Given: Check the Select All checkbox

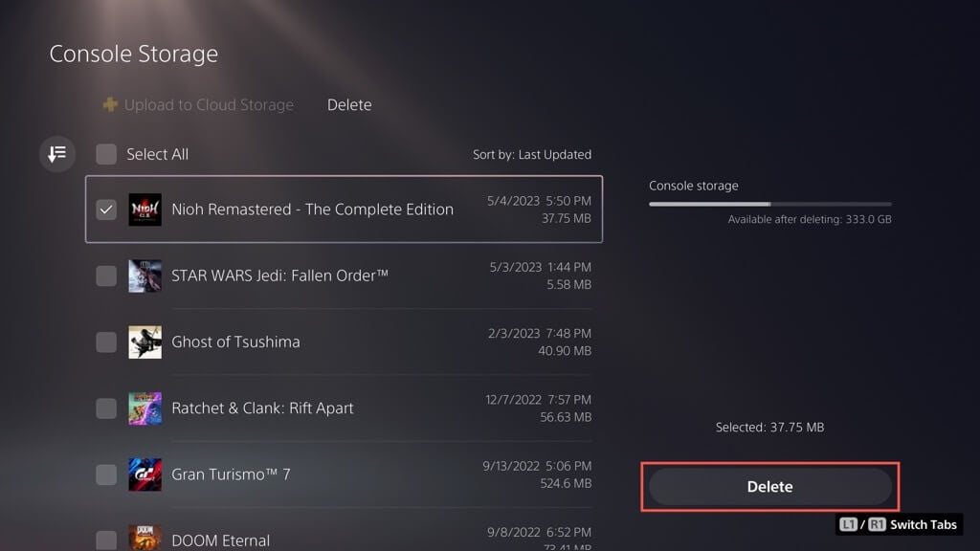Looking at the screenshot, I should point(106,154).
